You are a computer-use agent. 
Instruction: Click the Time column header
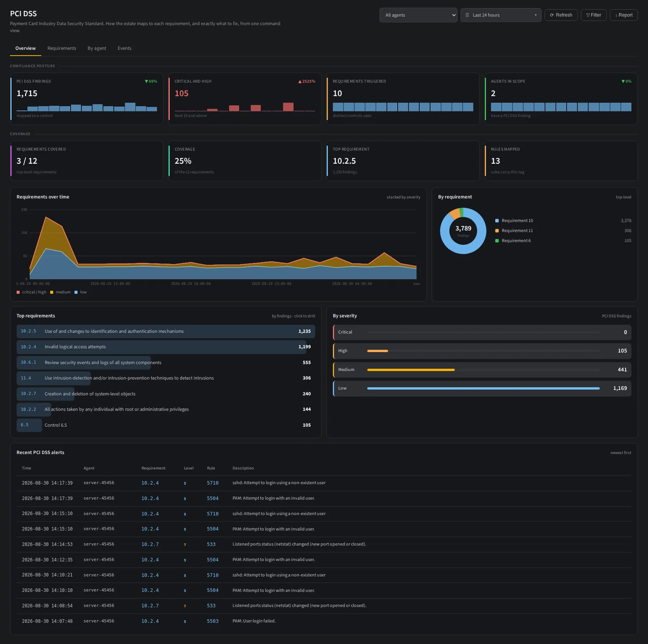point(26,468)
